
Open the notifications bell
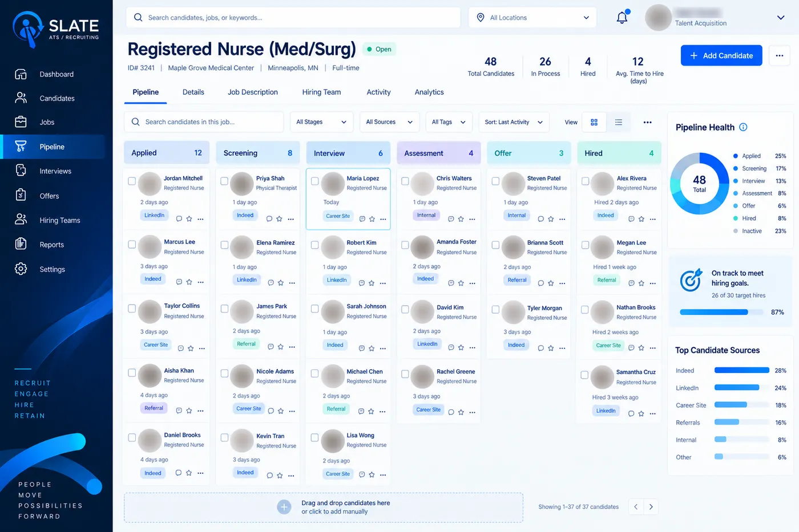622,18
